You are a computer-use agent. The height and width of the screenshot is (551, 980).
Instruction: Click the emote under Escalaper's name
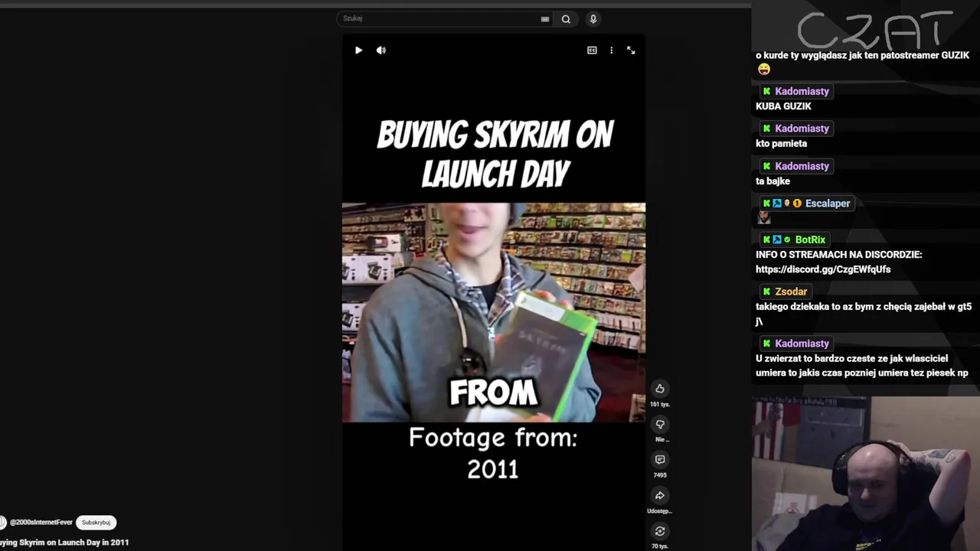click(x=763, y=217)
